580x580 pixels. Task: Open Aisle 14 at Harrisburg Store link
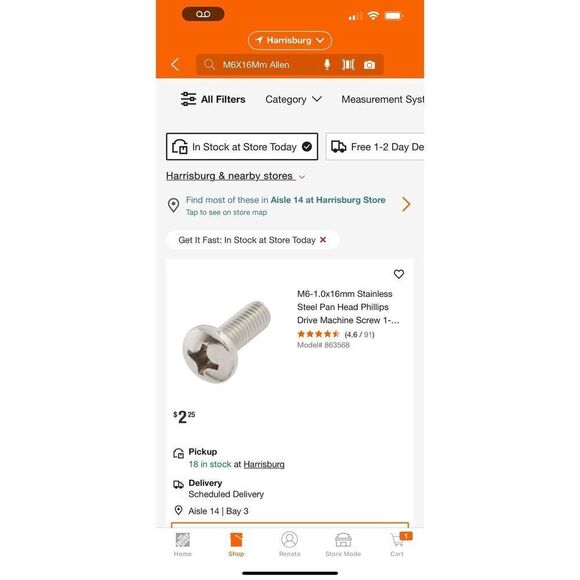328,200
